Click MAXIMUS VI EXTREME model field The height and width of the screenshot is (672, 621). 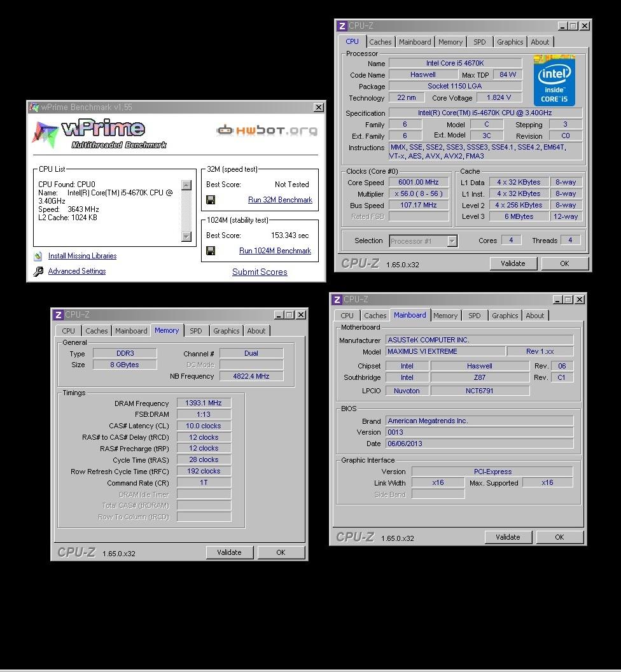coord(445,351)
